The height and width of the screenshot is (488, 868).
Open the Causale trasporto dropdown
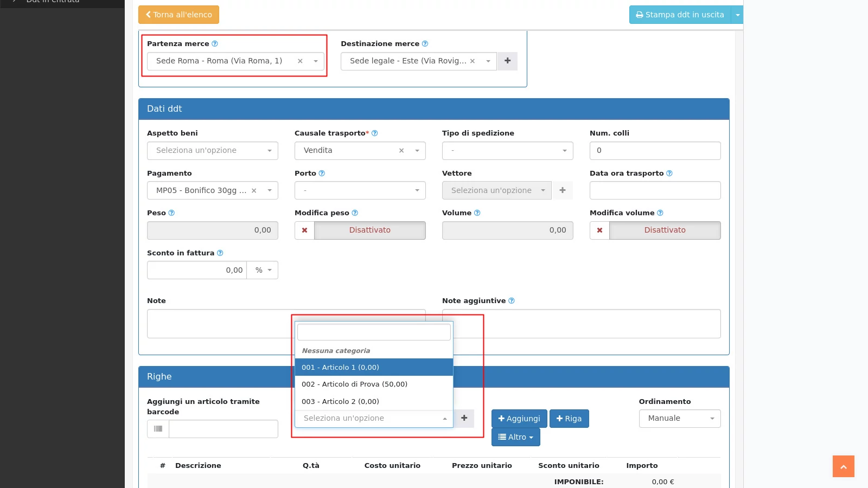point(417,151)
